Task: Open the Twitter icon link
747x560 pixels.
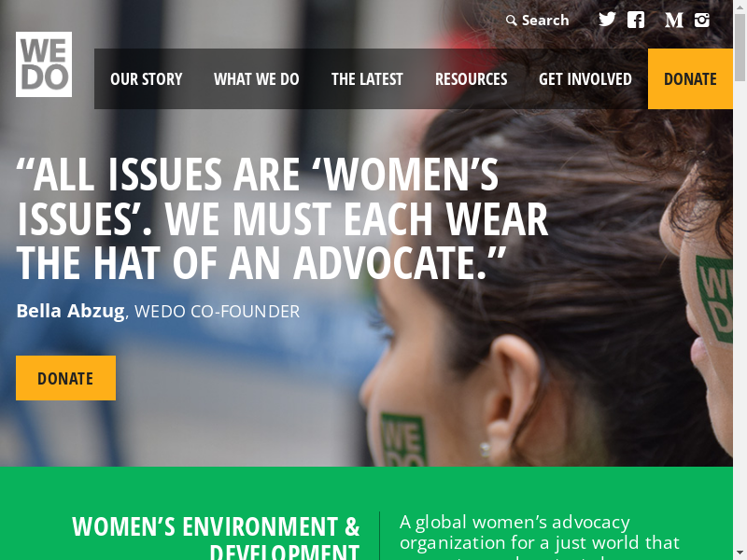Action: pyautogui.click(x=607, y=20)
